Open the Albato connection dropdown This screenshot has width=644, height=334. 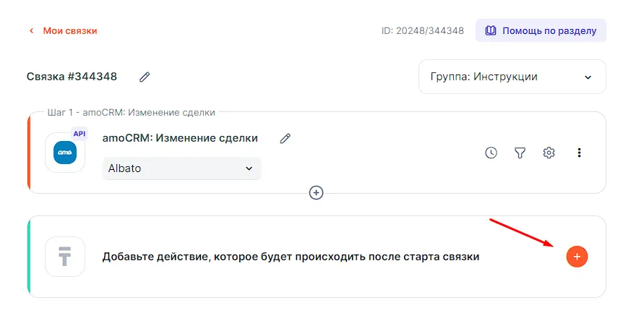pos(181,168)
